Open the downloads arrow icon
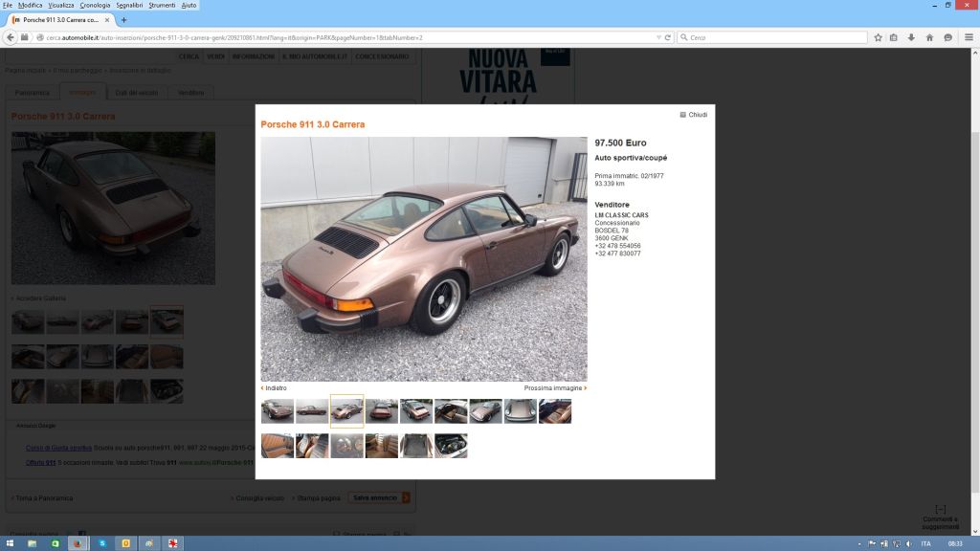 (911, 37)
